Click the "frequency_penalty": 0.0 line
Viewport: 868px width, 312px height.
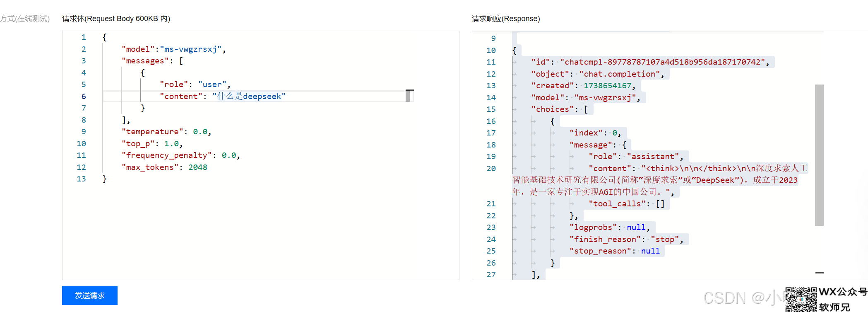(181, 155)
